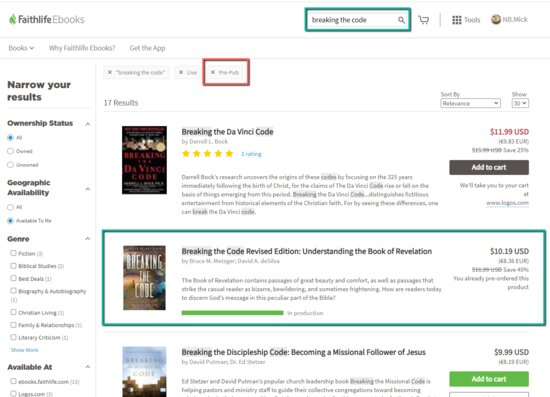
Task: Remove the "breaking the code" filter tag
Action: click(110, 72)
